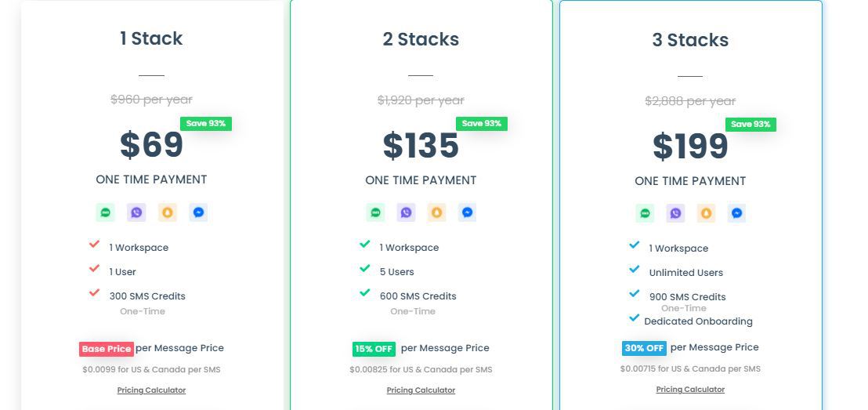This screenshot has height=410, width=868.
Task: Select the 2 Stacks plan heading
Action: tap(421, 39)
